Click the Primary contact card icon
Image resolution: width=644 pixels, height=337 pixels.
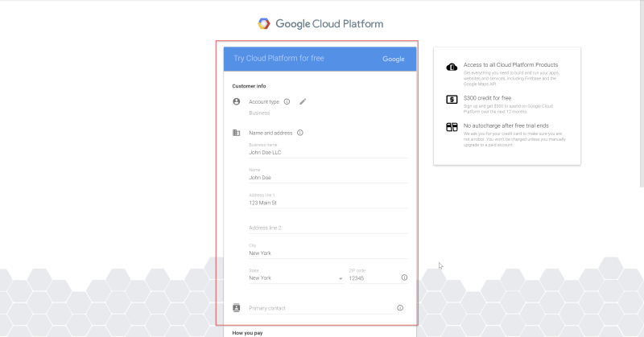point(236,307)
